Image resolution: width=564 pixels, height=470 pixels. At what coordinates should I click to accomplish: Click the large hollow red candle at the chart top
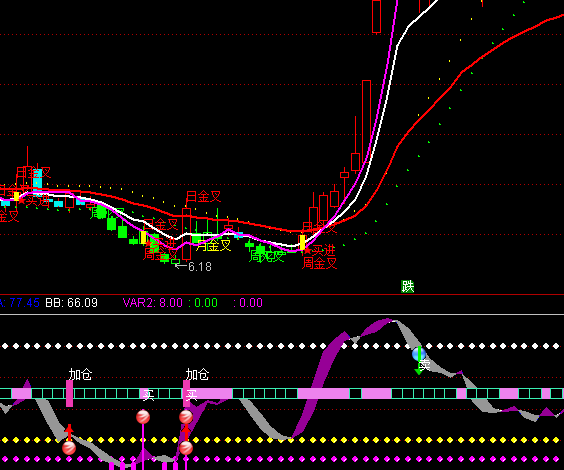click(x=377, y=17)
